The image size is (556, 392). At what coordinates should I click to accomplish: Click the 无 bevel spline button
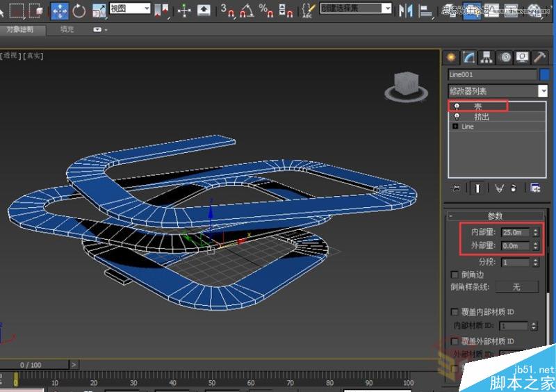(x=516, y=287)
